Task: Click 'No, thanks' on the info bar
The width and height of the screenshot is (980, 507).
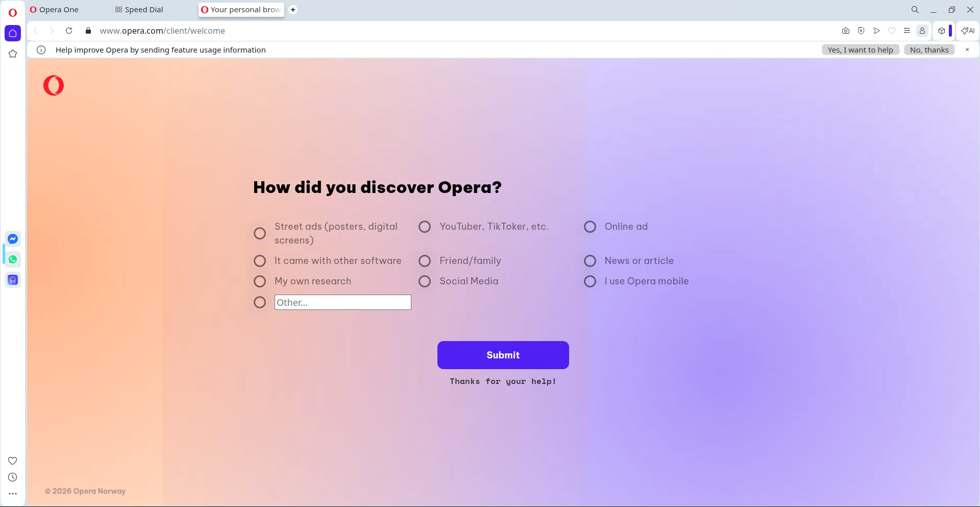Action: pyautogui.click(x=929, y=50)
